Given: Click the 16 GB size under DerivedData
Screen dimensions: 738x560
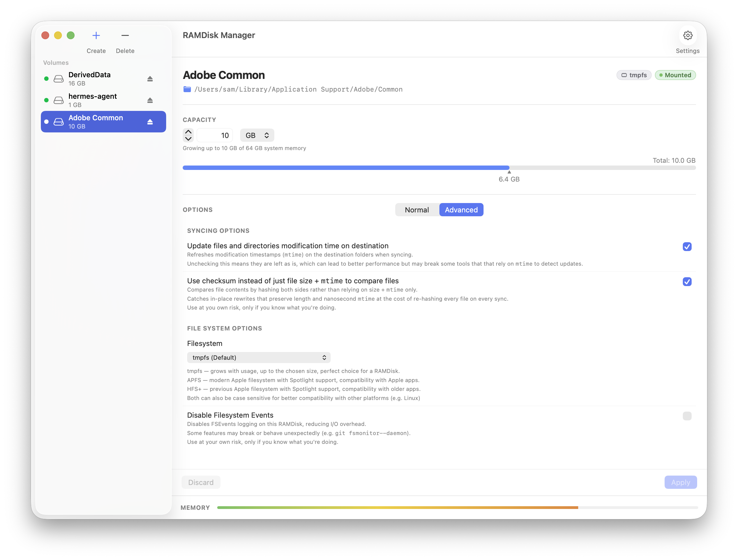Looking at the screenshot, I should (77, 83).
